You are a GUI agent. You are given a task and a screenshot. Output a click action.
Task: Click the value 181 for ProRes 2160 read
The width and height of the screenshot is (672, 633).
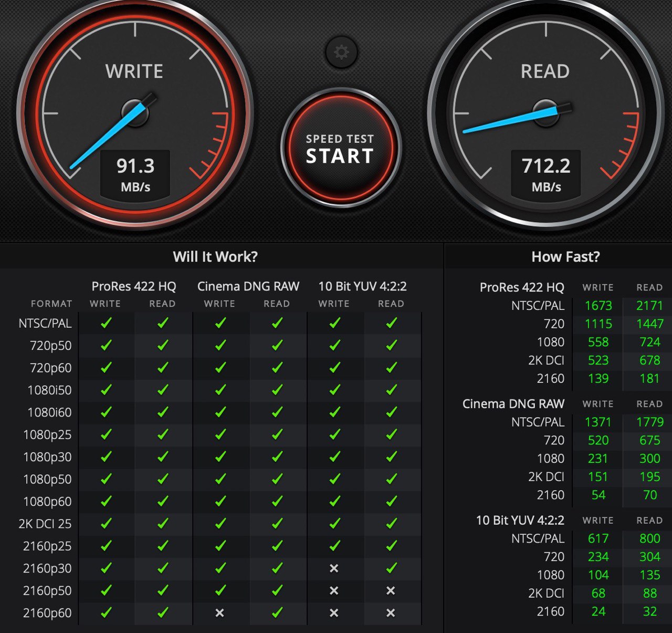650,379
